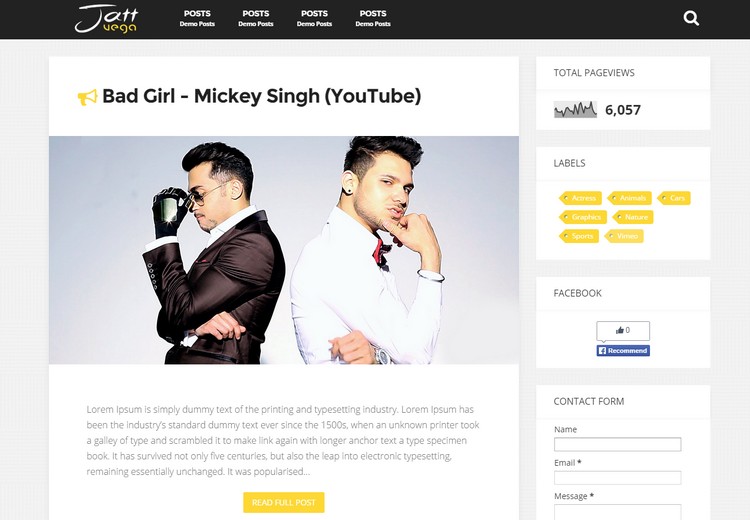Open the search magnifier icon
750x520 pixels.
pos(691,19)
